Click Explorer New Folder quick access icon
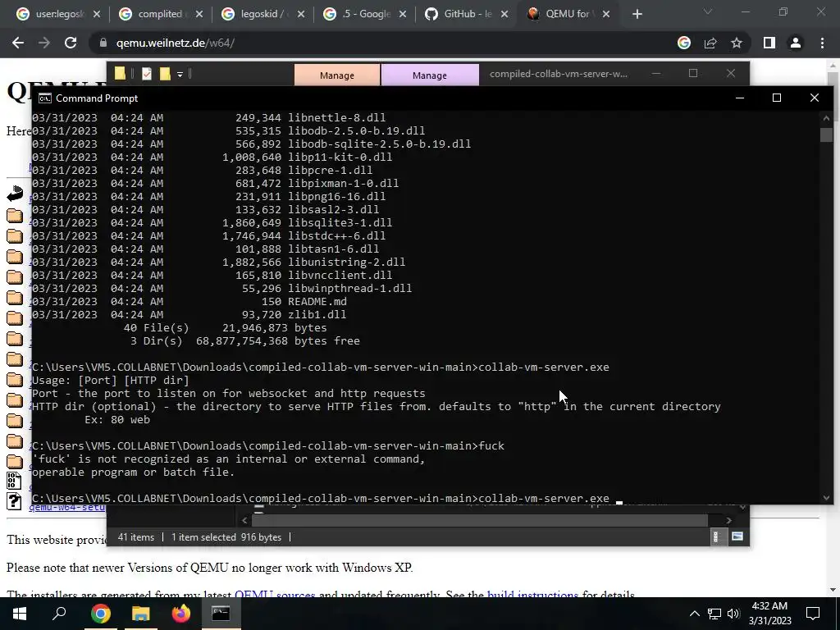This screenshot has width=840, height=630. tap(164, 73)
